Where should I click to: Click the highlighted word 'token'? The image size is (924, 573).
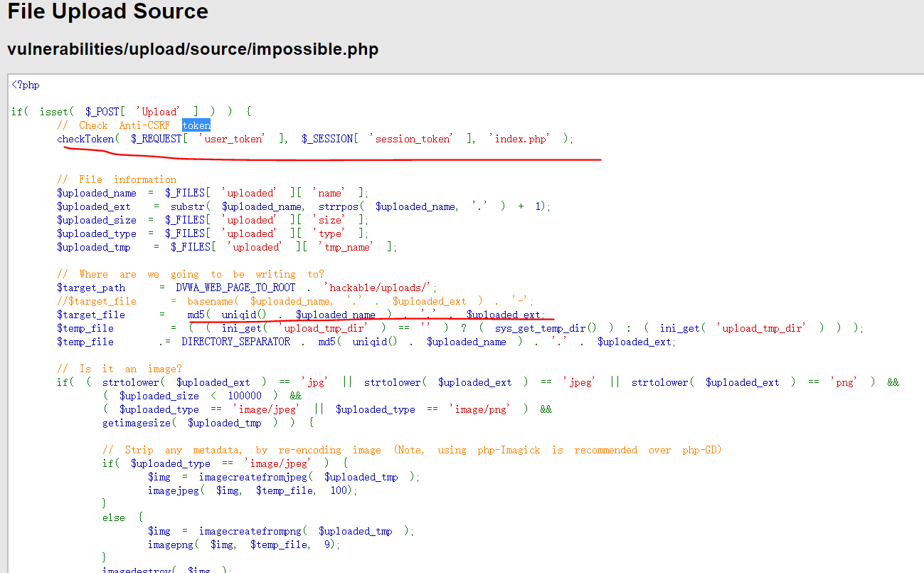click(196, 125)
